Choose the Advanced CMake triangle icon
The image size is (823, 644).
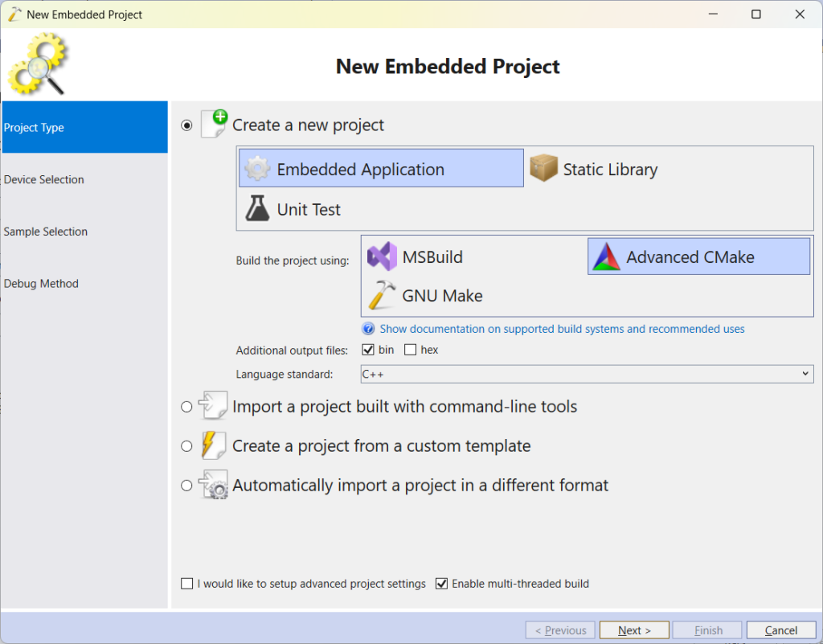pyautogui.click(x=607, y=257)
